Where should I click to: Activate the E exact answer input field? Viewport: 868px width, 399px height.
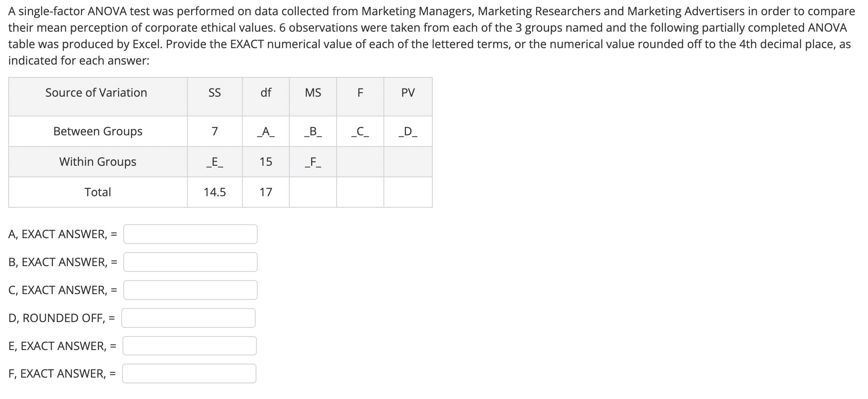189,346
